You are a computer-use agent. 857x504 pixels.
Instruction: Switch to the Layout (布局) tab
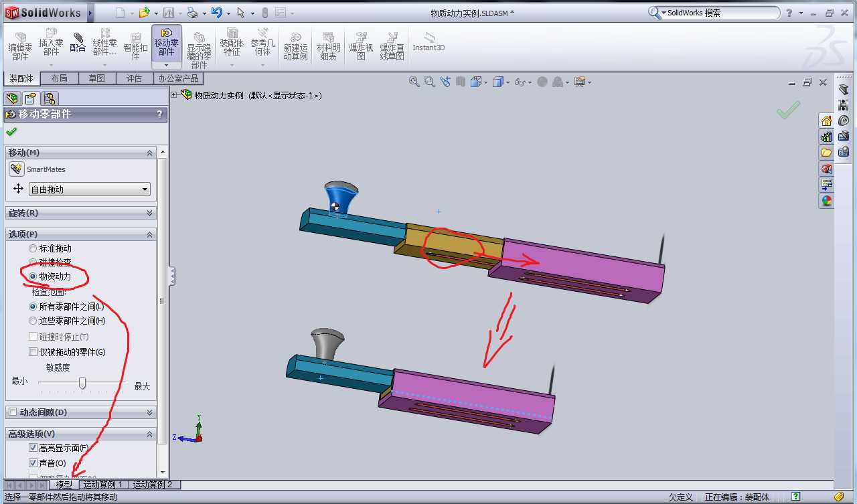pyautogui.click(x=59, y=78)
